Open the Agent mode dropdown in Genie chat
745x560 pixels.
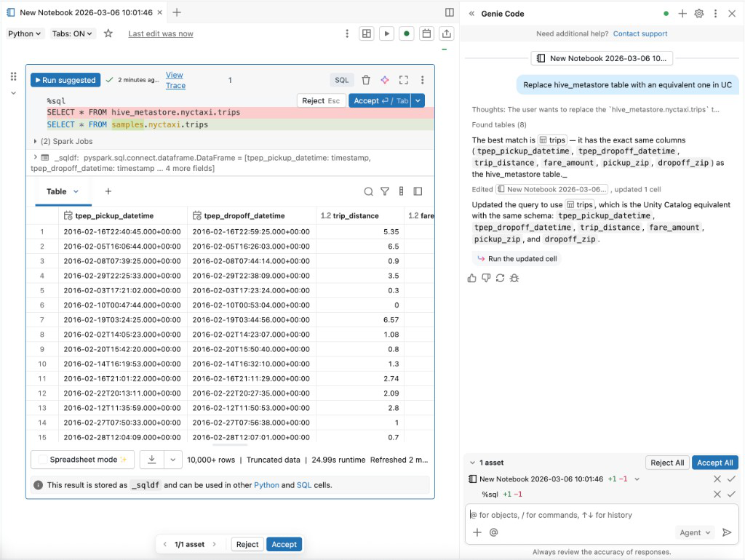[x=694, y=532]
